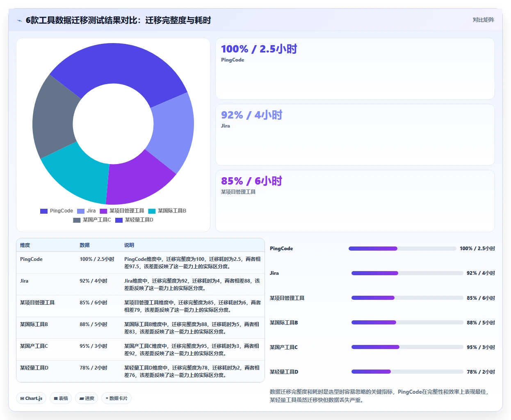Click the Chart.js tag chip
Screen dimensions: 511x420
(32, 398)
